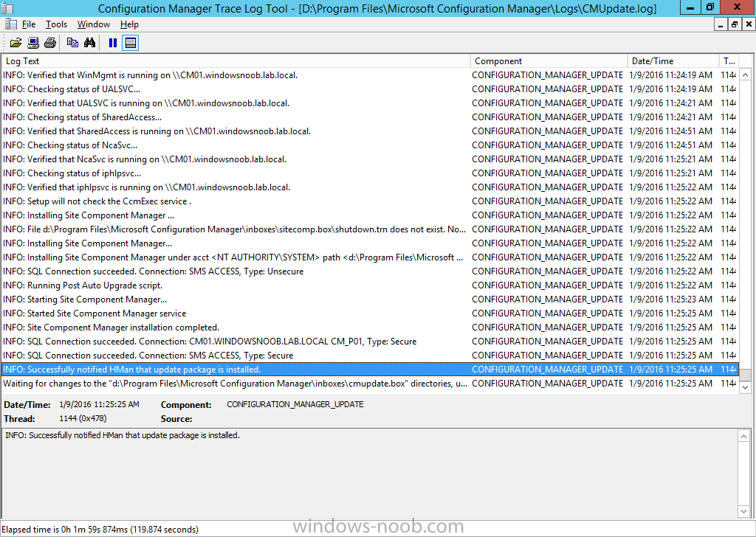Click details pane scroll down arrow
This screenshot has width=756, height=537.
tap(744, 511)
